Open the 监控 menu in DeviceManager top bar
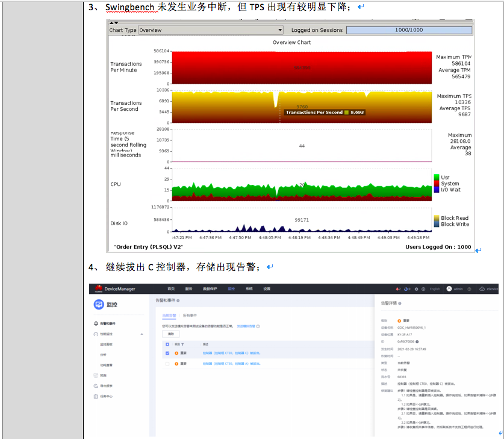The image size is (504, 439). tap(231, 289)
